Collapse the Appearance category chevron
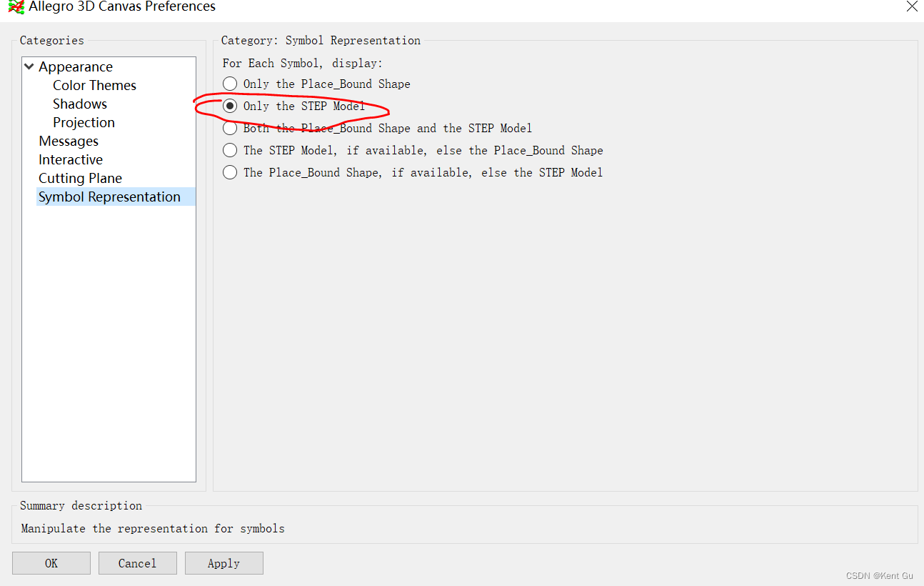 pos(29,66)
